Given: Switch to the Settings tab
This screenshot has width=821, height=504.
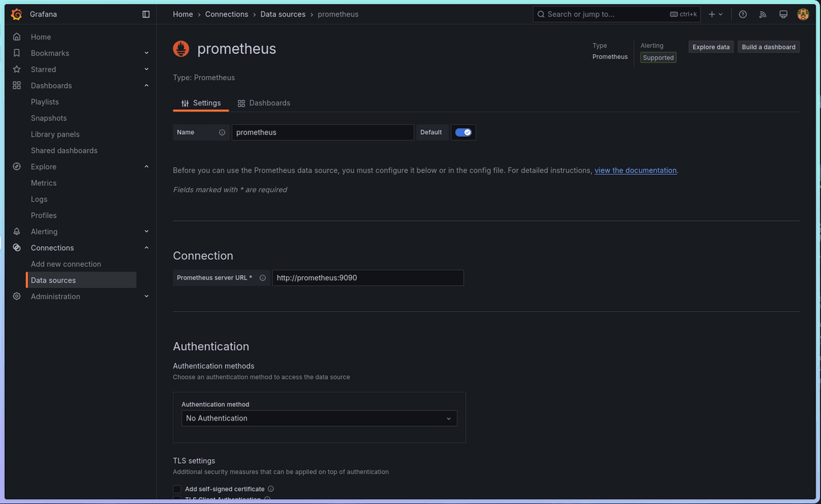Looking at the screenshot, I should (201, 103).
